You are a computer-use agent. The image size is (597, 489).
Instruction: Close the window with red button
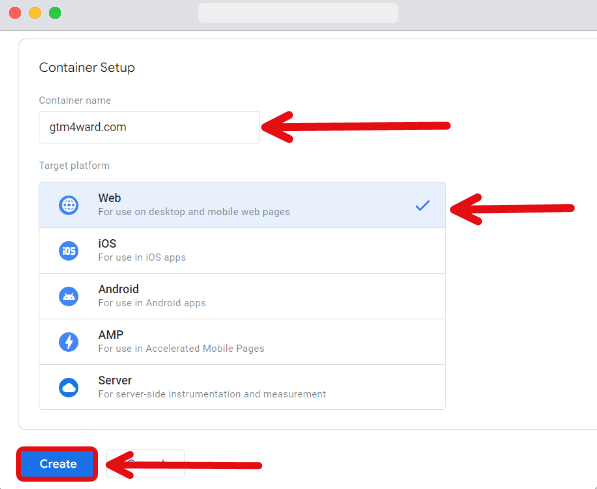click(15, 13)
